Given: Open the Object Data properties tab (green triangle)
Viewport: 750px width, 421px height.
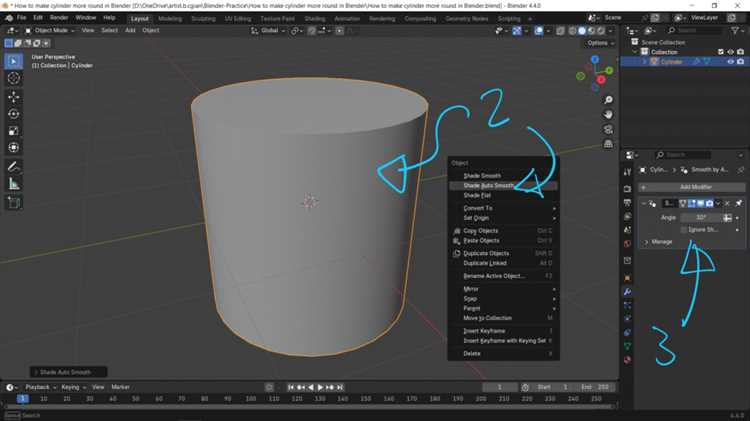Looking at the screenshot, I should pyautogui.click(x=627, y=346).
